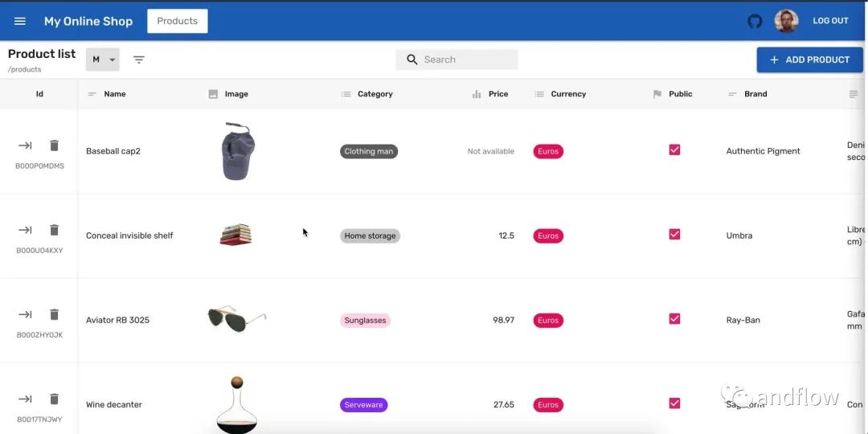Image resolution: width=868 pixels, height=434 pixels.
Task: Click the Clothing man category chip
Action: (369, 151)
